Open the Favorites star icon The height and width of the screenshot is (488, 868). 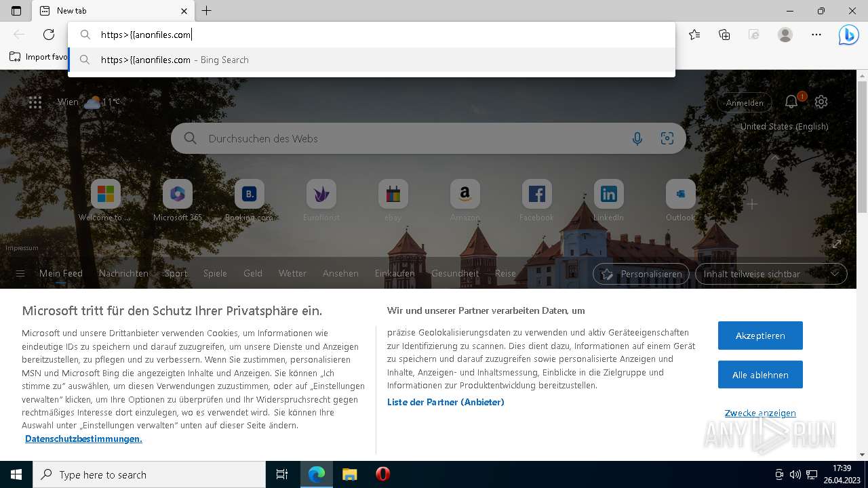click(x=694, y=35)
